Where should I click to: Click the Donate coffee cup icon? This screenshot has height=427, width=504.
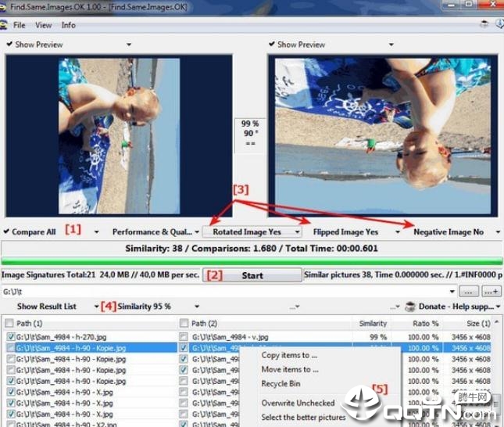coord(410,307)
